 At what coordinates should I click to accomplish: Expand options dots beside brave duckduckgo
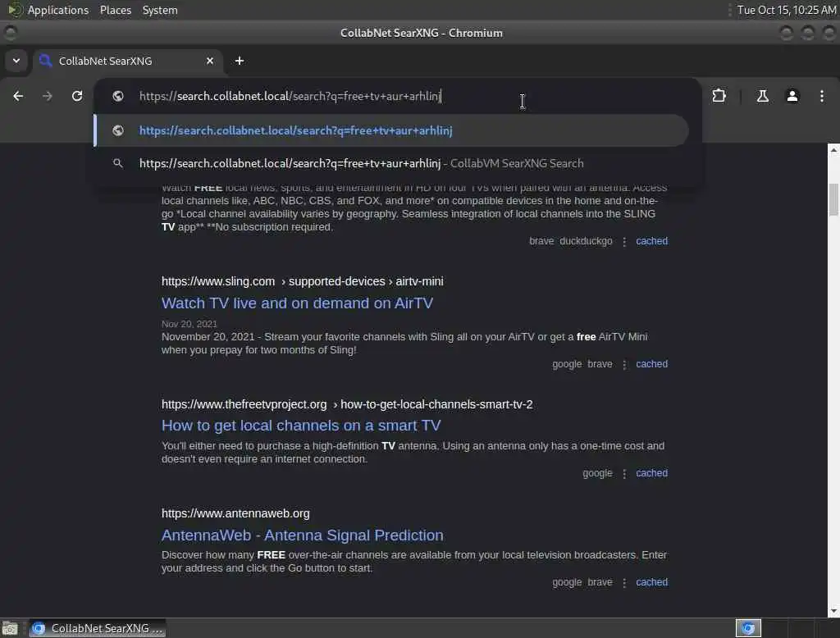[624, 242]
